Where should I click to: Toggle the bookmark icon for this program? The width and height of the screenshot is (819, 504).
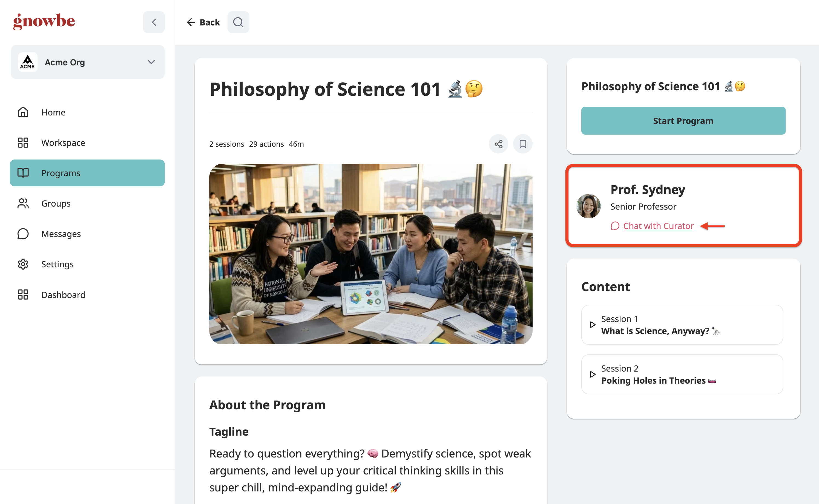[x=523, y=144]
